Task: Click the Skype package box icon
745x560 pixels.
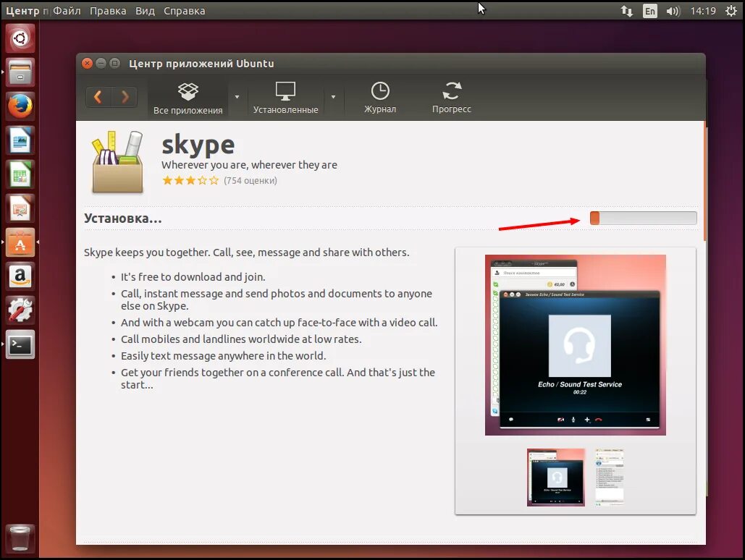Action: pos(117,161)
